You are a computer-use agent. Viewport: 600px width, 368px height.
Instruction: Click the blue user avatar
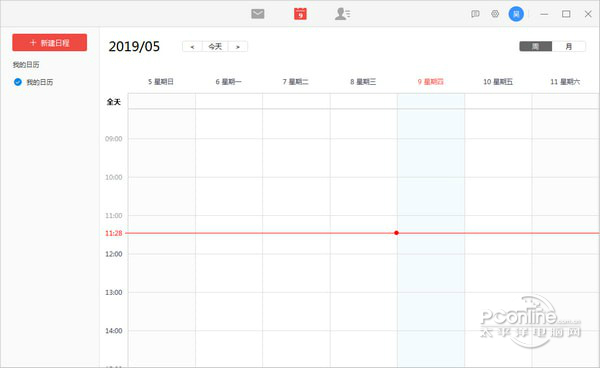click(516, 14)
